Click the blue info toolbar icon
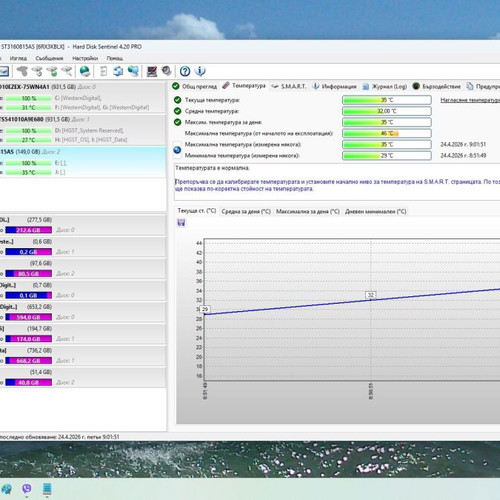 [200, 71]
